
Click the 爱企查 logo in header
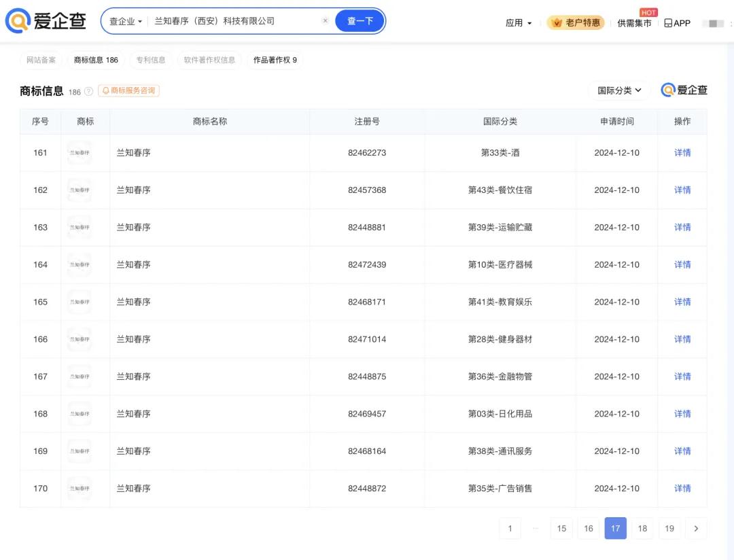click(x=46, y=21)
